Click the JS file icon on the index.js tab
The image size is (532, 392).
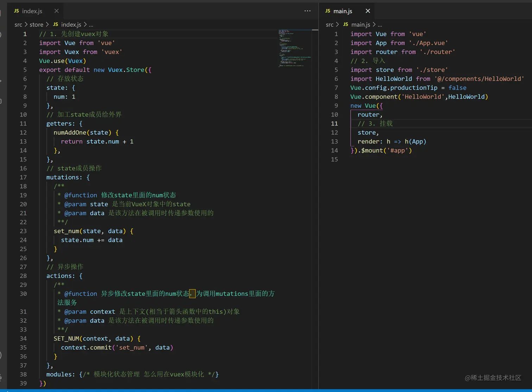click(x=17, y=11)
